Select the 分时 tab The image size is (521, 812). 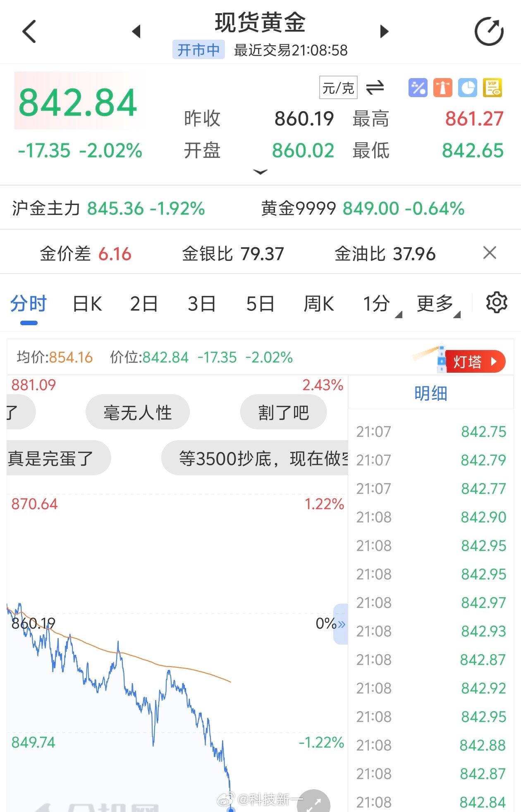click(x=29, y=304)
